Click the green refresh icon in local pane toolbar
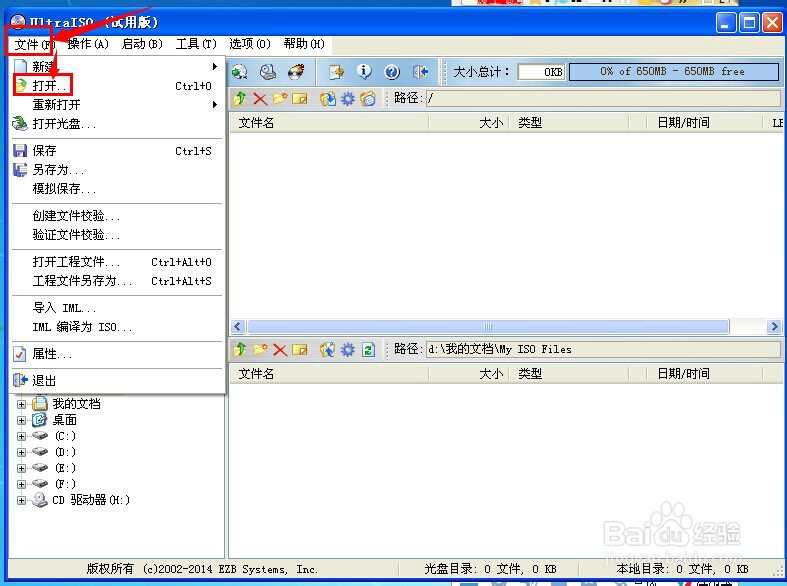Image resolution: width=787 pixels, height=586 pixels. point(368,349)
